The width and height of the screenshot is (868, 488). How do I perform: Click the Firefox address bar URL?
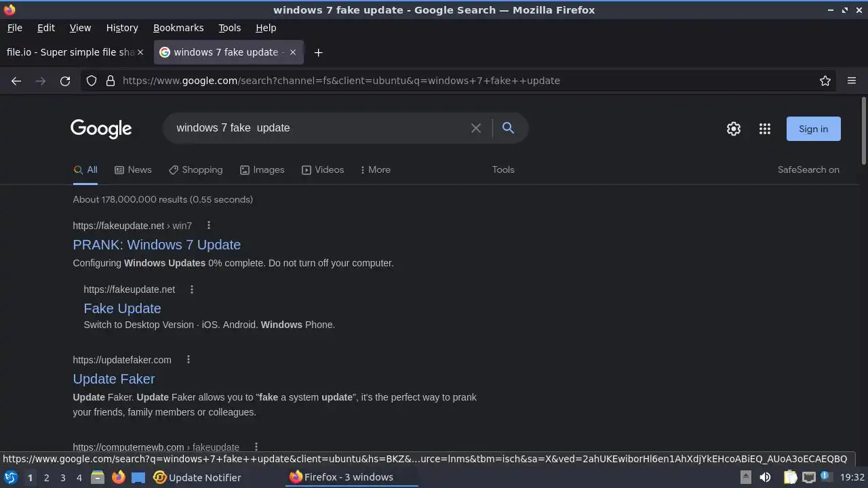pyautogui.click(x=341, y=81)
